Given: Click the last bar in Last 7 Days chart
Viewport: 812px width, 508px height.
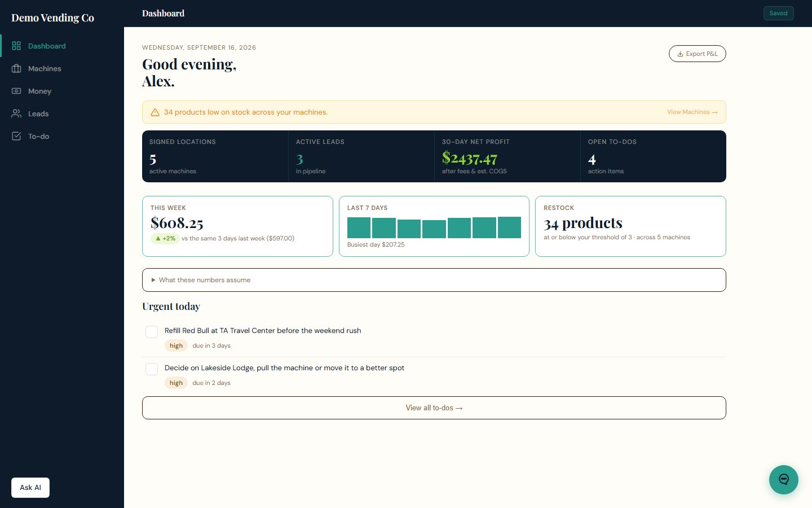Looking at the screenshot, I should (509, 227).
